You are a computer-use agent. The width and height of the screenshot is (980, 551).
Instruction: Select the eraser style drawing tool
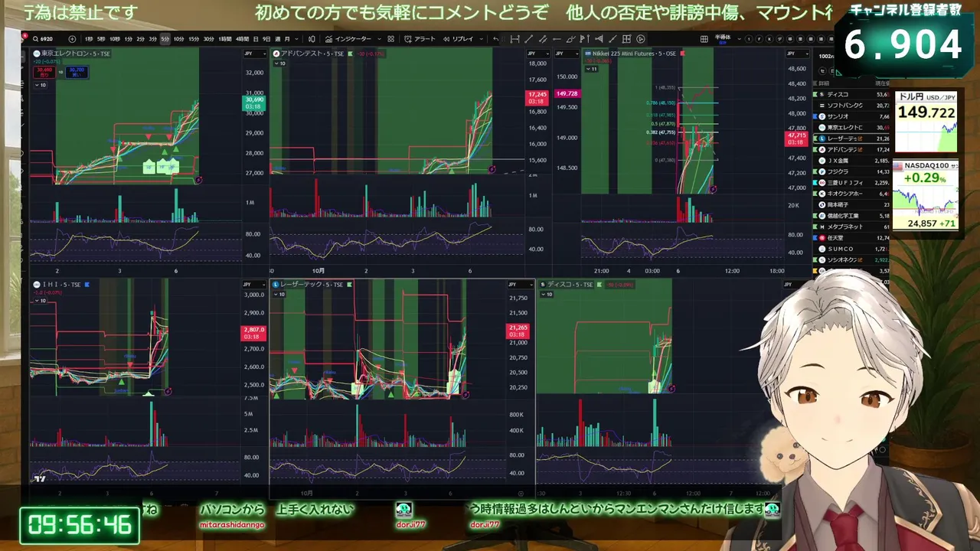[612, 39]
